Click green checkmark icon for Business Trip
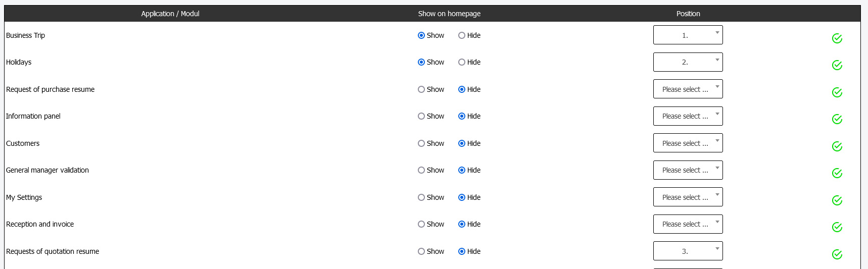 (837, 38)
